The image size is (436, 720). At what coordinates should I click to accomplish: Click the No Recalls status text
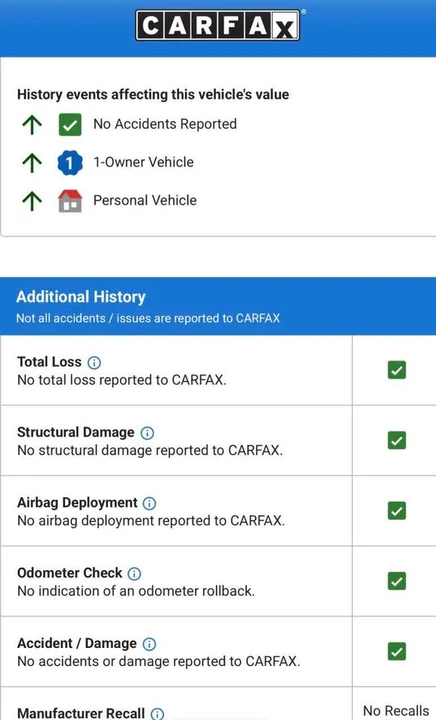pos(396,711)
